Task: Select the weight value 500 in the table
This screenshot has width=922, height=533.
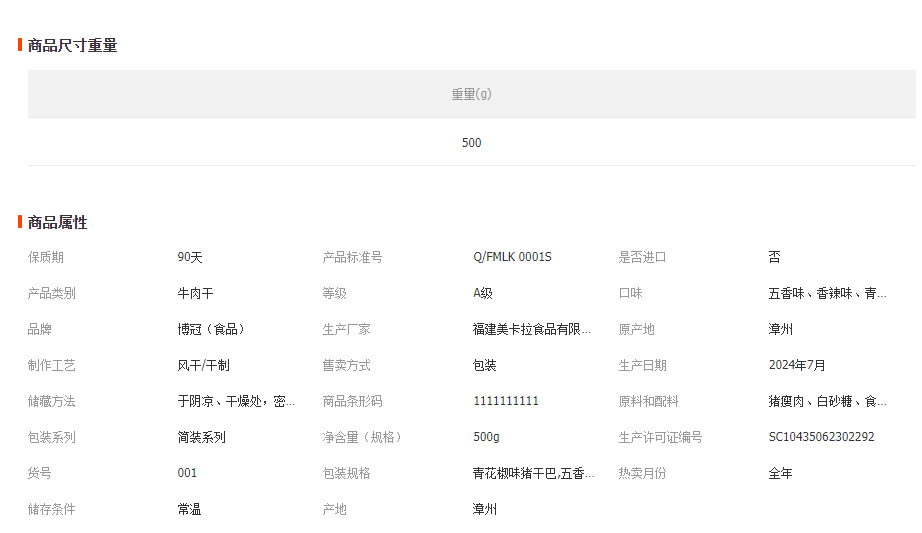Action: [471, 143]
